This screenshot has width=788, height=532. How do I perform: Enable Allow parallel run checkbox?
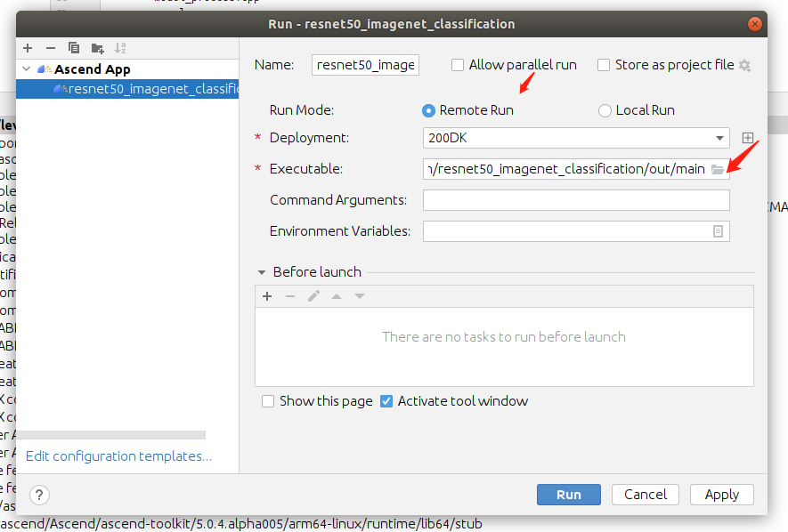pos(458,65)
